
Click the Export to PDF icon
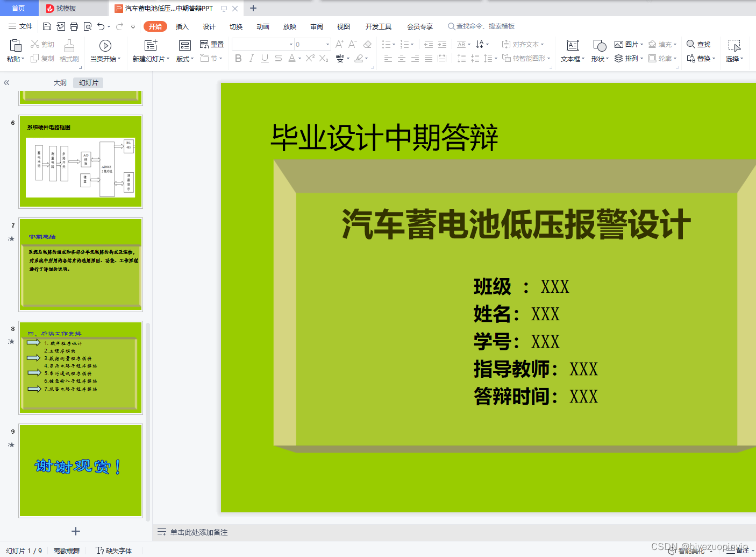pyautogui.click(x=60, y=26)
